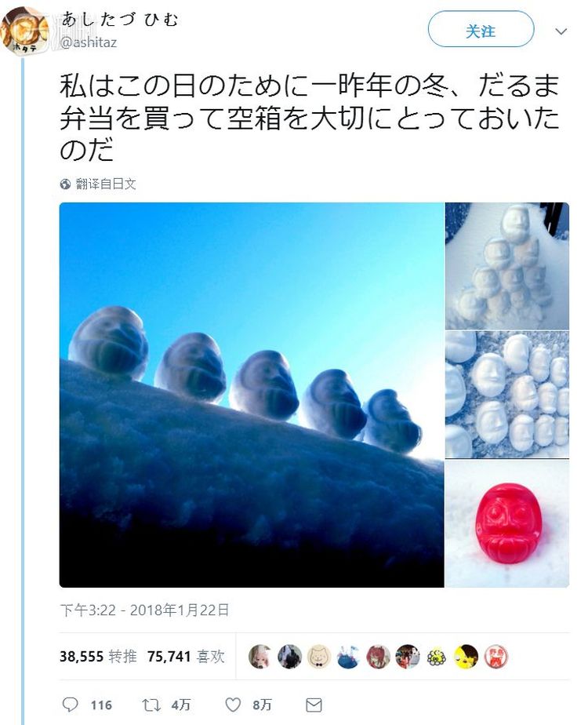This screenshot has height=725, width=588.
Task: Click the pig face liker avatar
Action: point(319,656)
